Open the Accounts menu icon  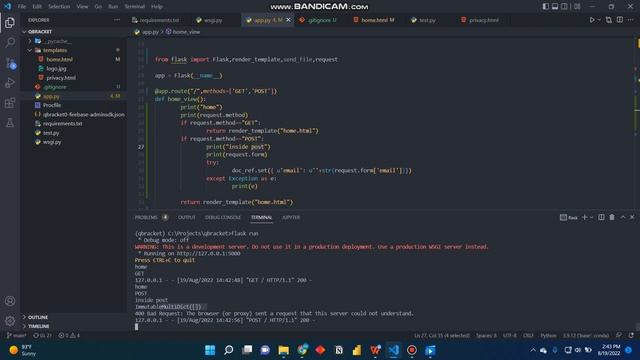10,301
